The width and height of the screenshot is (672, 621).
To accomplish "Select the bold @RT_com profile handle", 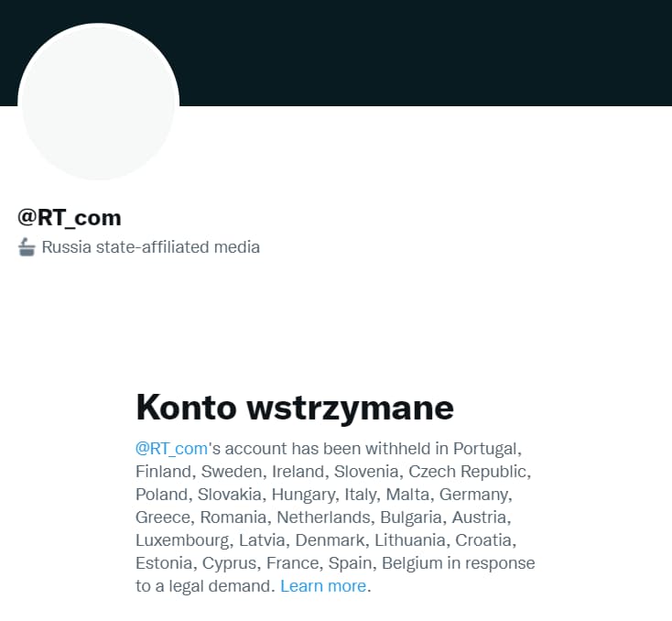I will click(x=70, y=217).
